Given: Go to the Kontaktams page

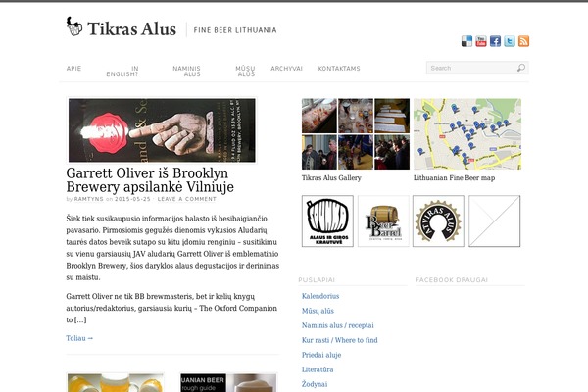Looking at the screenshot, I should (x=339, y=69).
